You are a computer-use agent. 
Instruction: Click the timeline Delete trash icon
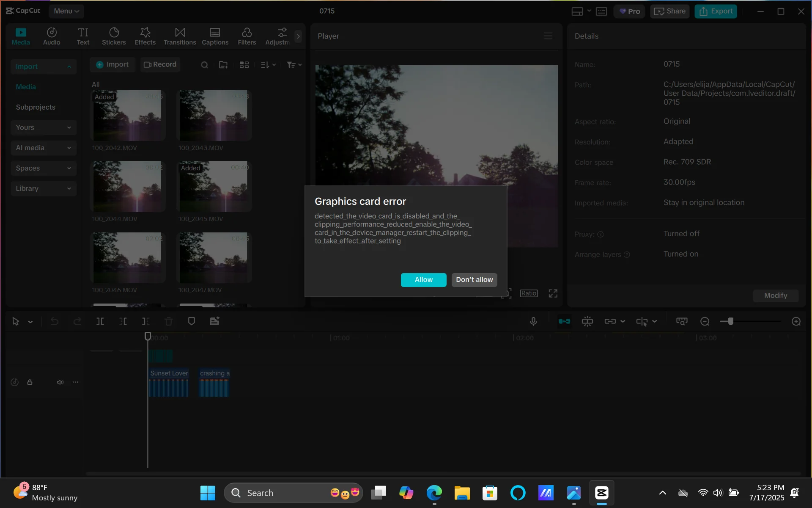pos(169,322)
